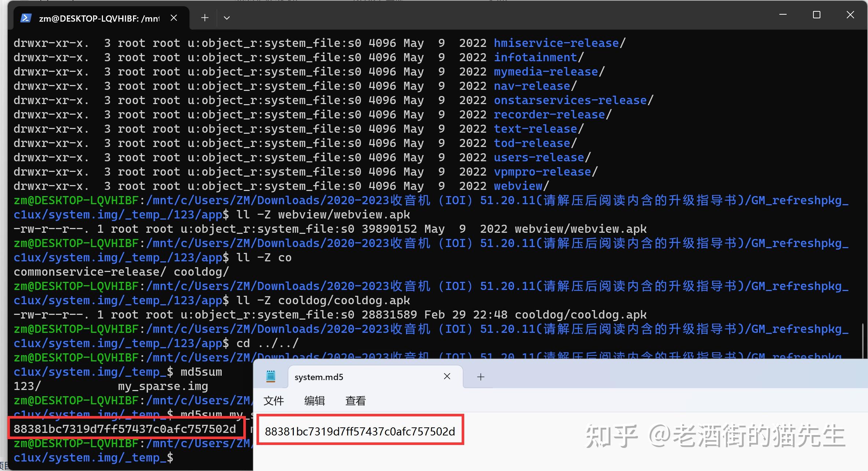Expand the terminal profile dropdown chevron
Viewport: 868px width, 471px height.
tap(227, 18)
